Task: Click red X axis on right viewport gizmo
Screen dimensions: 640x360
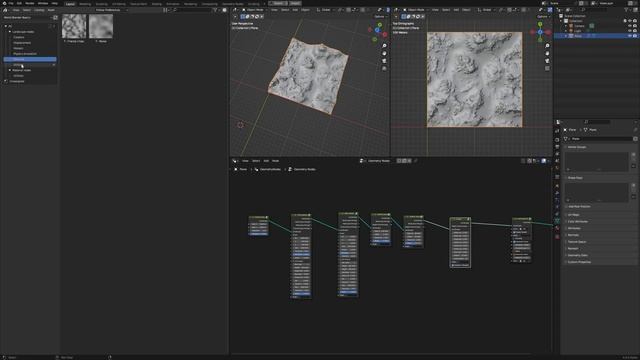Action: coord(548,32)
